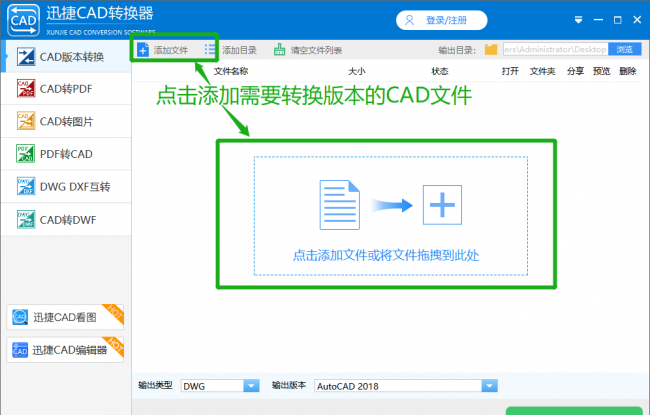Click the CAD版本转换 sidebar icon
This screenshot has height=415, width=650.
[26, 57]
